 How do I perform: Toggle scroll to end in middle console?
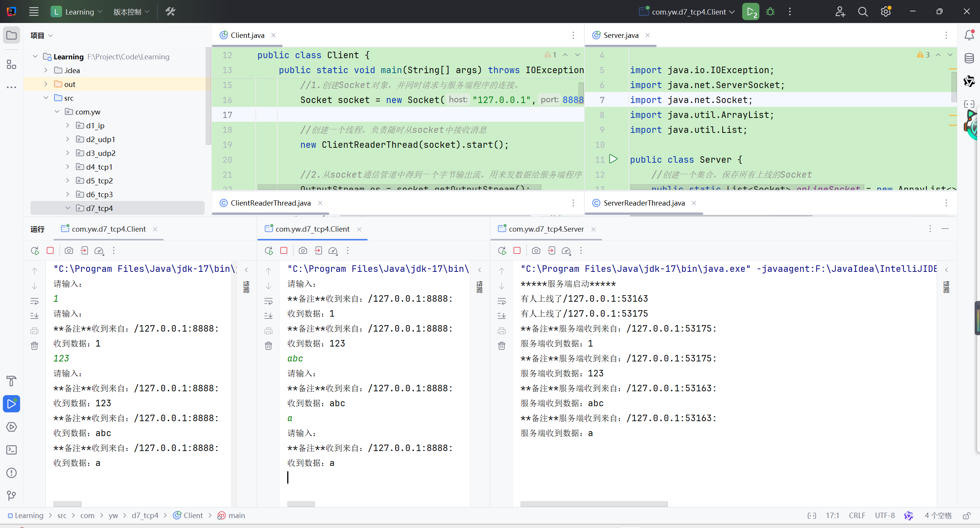268,316
